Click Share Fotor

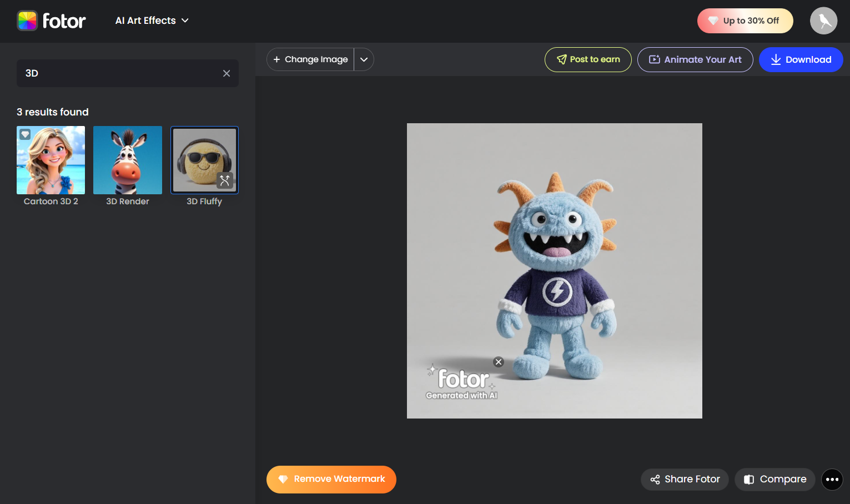coord(684,479)
